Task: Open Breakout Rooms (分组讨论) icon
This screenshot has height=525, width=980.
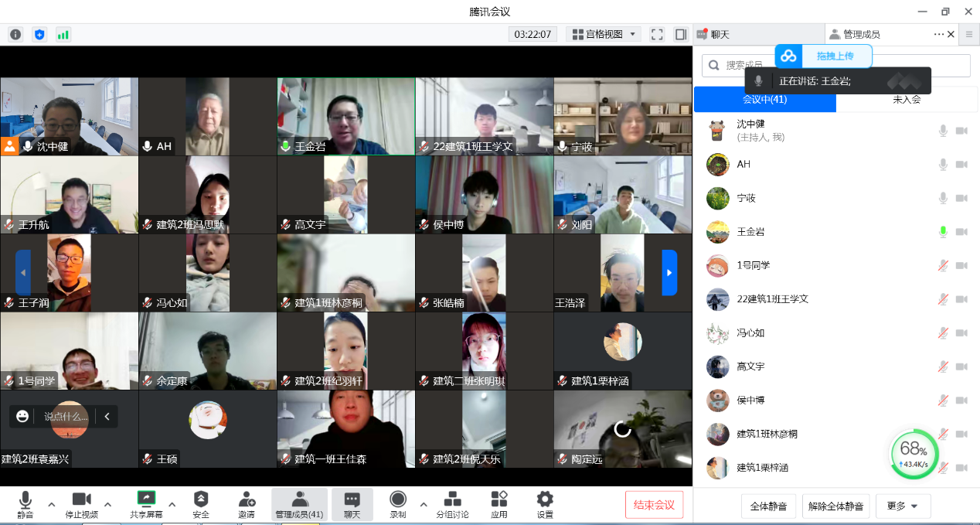Action: coord(452,499)
